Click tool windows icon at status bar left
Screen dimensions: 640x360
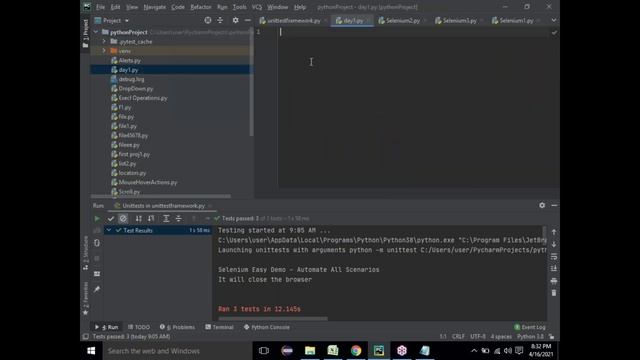[x=86, y=337]
